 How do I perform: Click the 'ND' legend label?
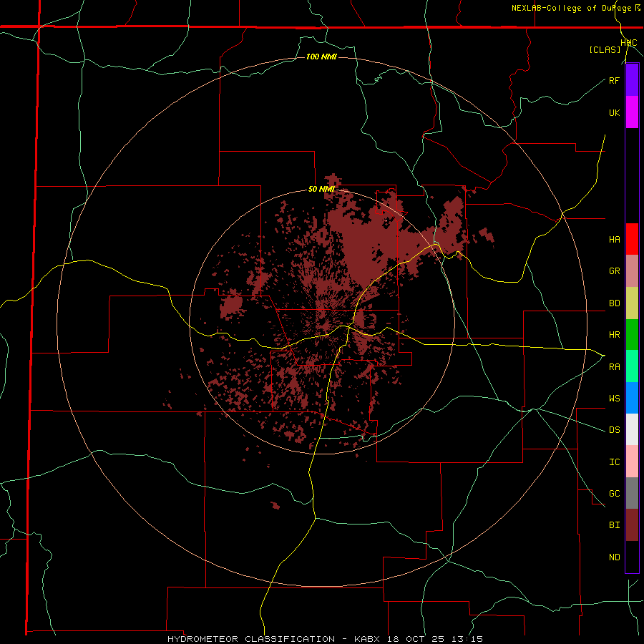click(614, 557)
